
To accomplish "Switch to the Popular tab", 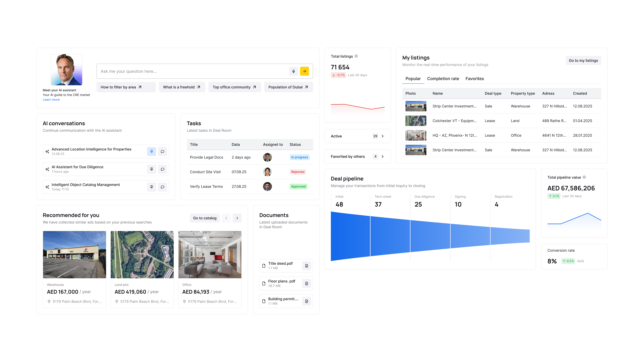I will click(413, 79).
